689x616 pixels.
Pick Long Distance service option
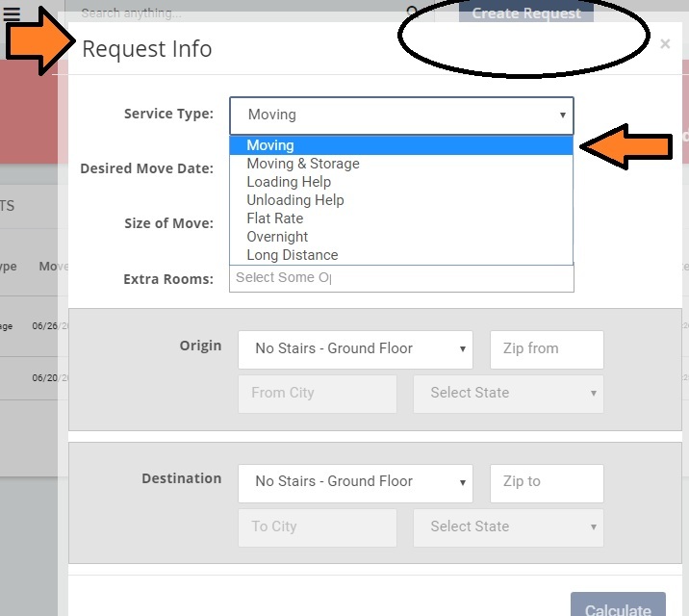point(400,255)
